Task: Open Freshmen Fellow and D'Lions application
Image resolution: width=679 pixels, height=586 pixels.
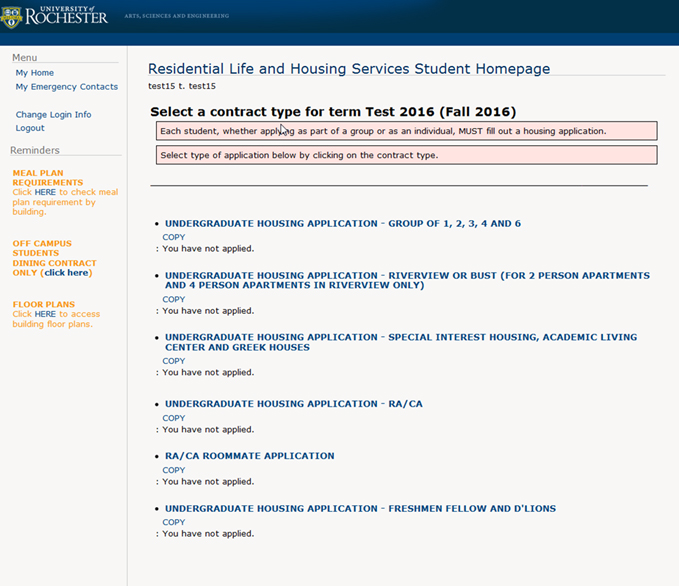Action: [x=360, y=509]
